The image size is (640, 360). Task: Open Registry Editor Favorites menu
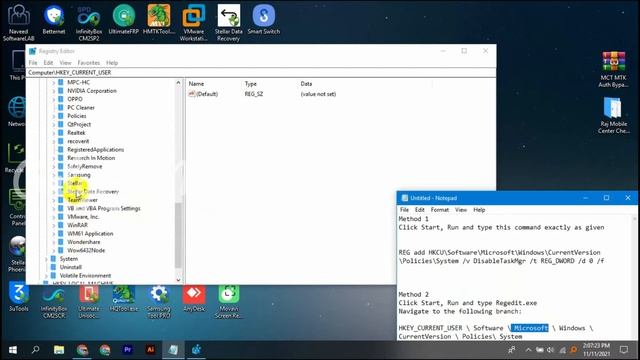[x=89, y=63]
